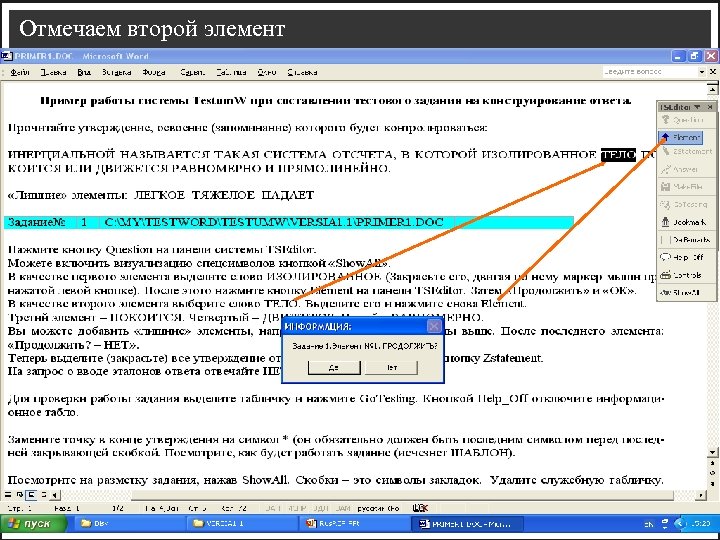Click the spelling status icon in status bar
The width and height of the screenshot is (720, 540).
(x=420, y=508)
